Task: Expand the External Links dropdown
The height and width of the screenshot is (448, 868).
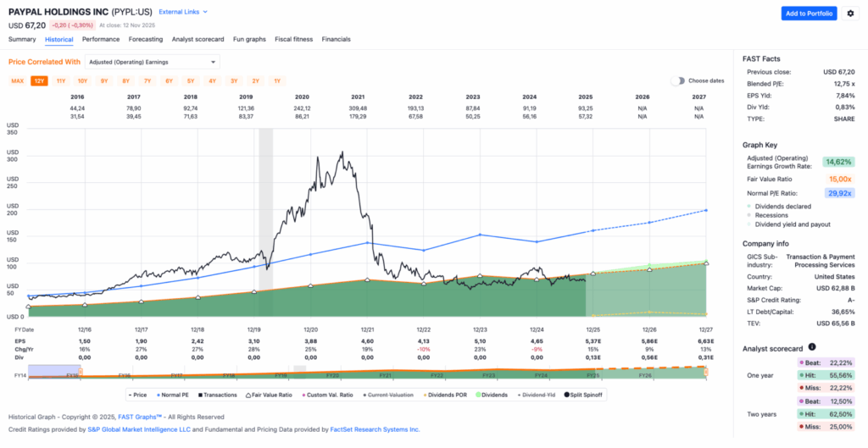Action: coord(183,13)
